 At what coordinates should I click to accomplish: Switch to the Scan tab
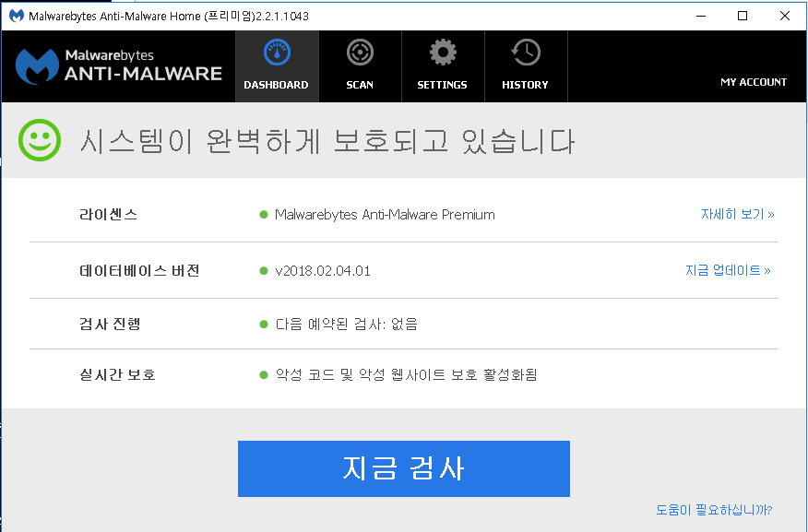360,66
